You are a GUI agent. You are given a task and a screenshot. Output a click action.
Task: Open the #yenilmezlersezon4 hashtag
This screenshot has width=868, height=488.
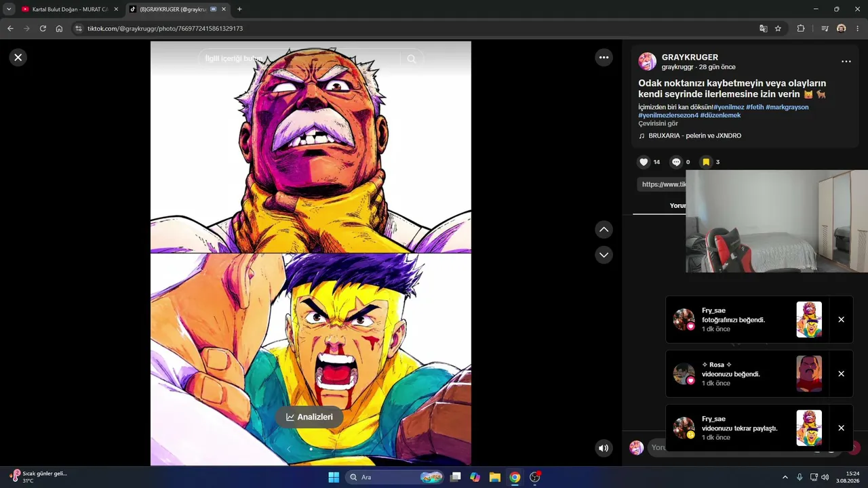(x=668, y=115)
